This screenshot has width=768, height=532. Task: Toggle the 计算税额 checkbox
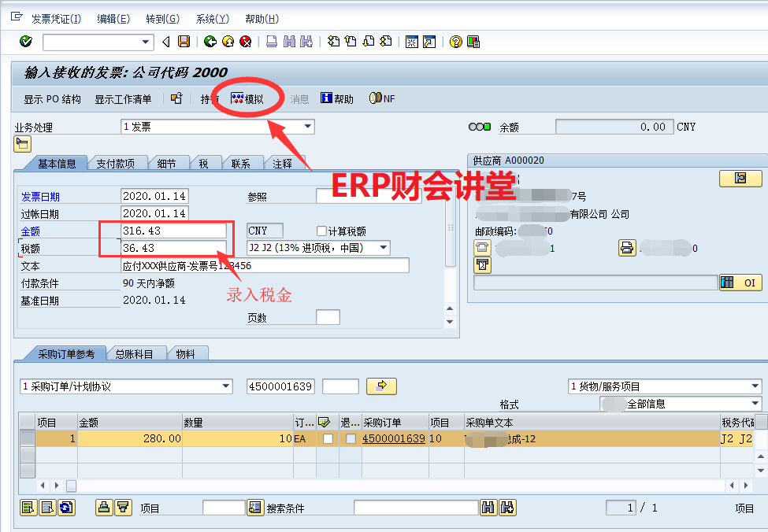(x=321, y=231)
